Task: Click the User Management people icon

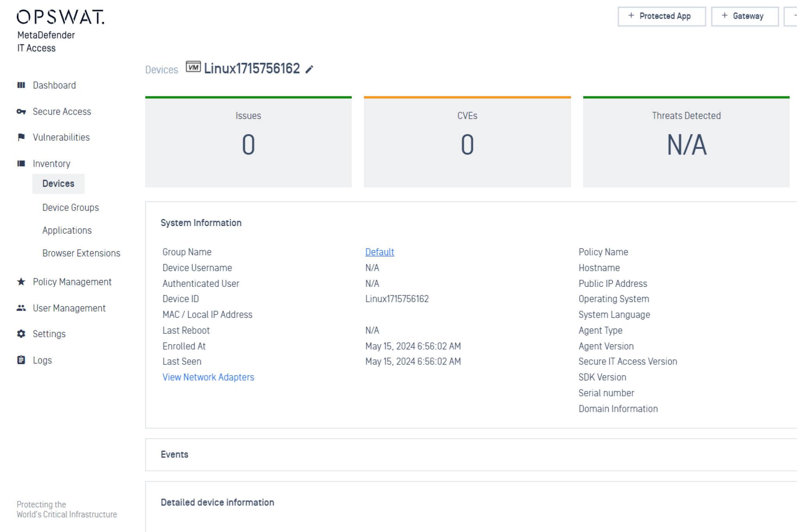Action: pos(21,308)
